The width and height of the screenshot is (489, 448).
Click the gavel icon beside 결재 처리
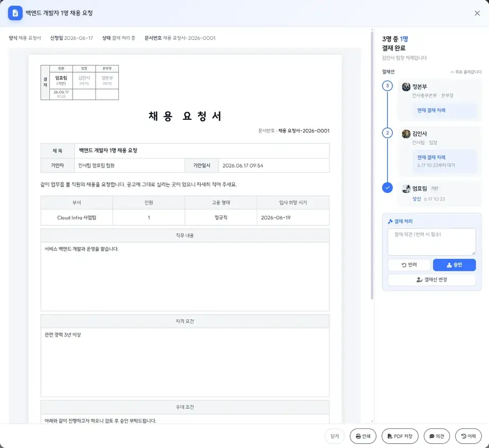(390, 222)
